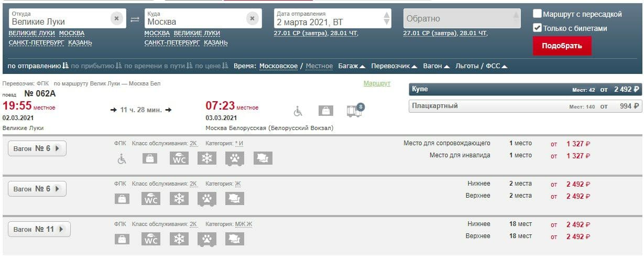Screen dimensions: 644x258
Task: Switch time display to Местное
Action: coord(319,66)
